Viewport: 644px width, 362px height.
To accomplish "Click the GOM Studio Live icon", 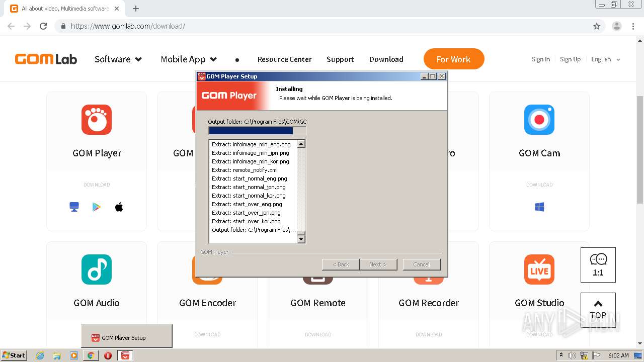I will (x=539, y=269).
